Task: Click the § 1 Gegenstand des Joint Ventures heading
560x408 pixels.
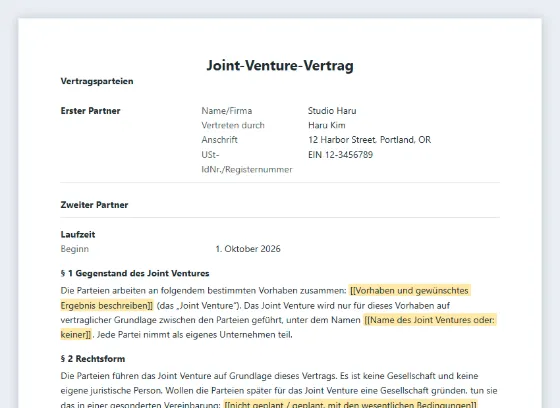Action: (135, 273)
